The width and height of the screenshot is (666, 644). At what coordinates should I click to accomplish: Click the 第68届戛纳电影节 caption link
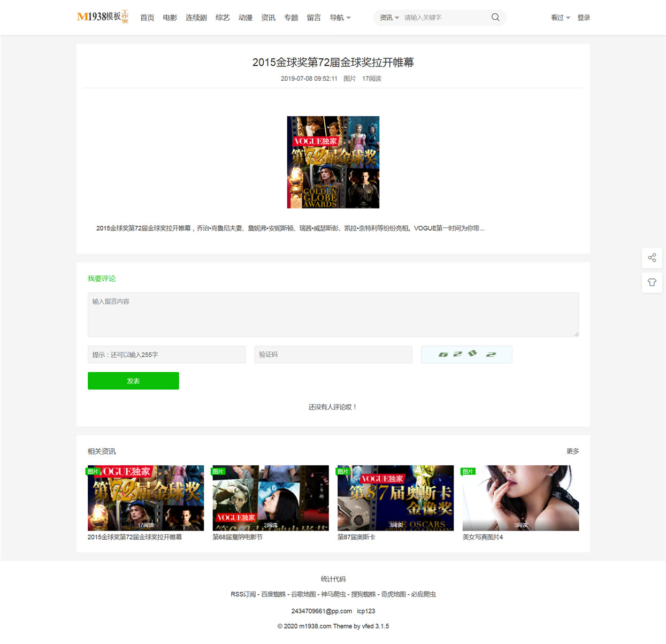coord(238,537)
